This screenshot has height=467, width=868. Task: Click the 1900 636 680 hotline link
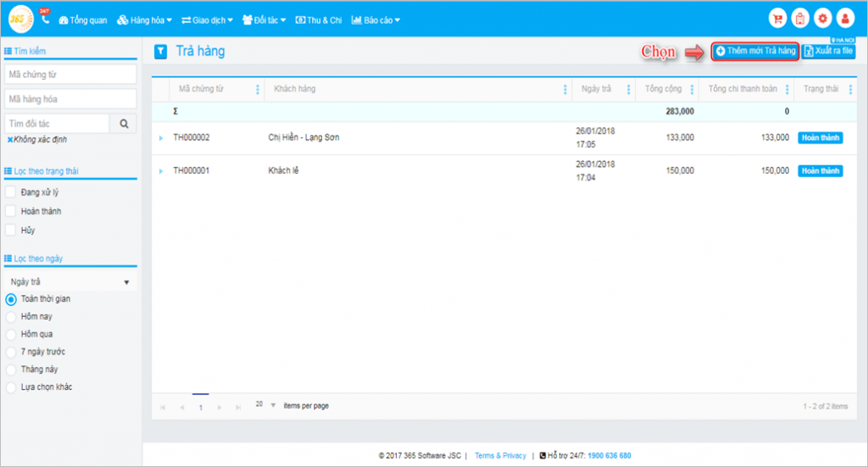[x=609, y=456]
